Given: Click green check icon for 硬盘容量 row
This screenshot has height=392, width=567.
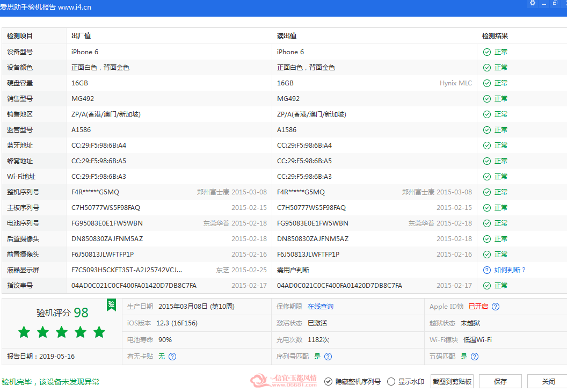Looking at the screenshot, I should click(x=486, y=83).
